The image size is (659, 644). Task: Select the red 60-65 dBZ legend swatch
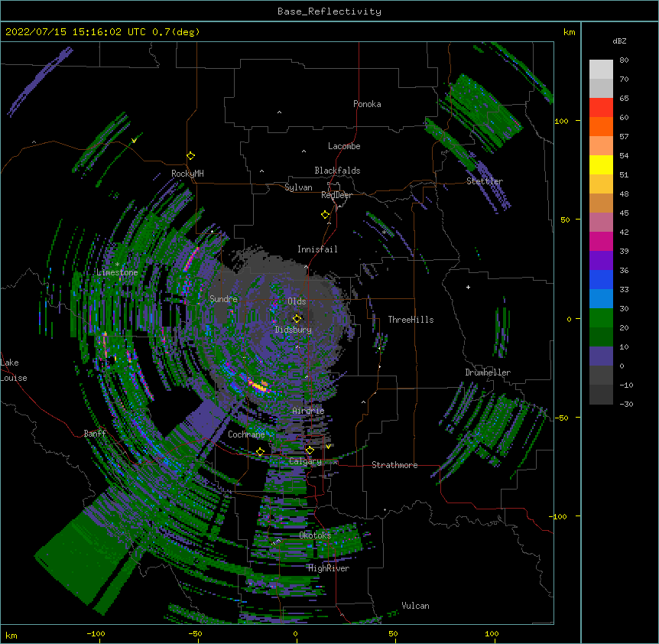tap(601, 108)
